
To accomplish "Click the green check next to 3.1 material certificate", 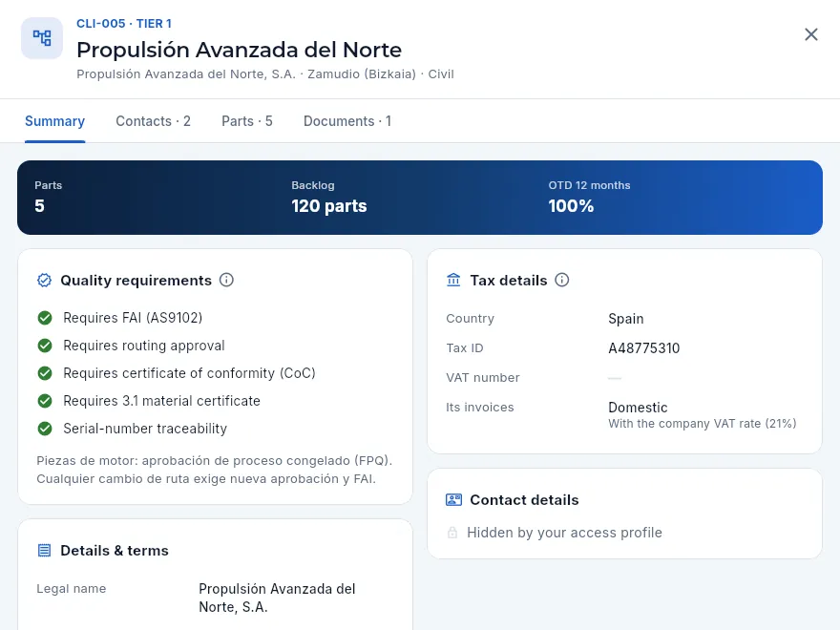I will tap(45, 401).
